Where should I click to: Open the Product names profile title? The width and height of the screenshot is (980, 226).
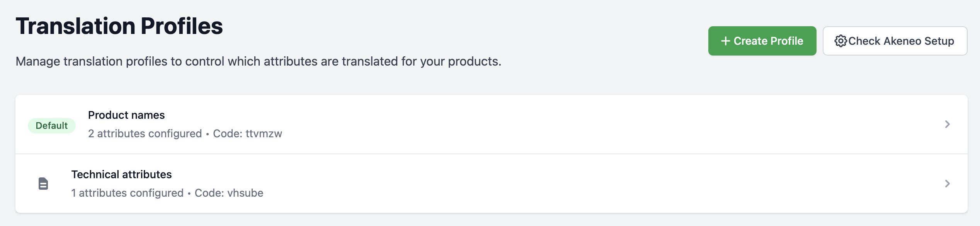click(126, 115)
